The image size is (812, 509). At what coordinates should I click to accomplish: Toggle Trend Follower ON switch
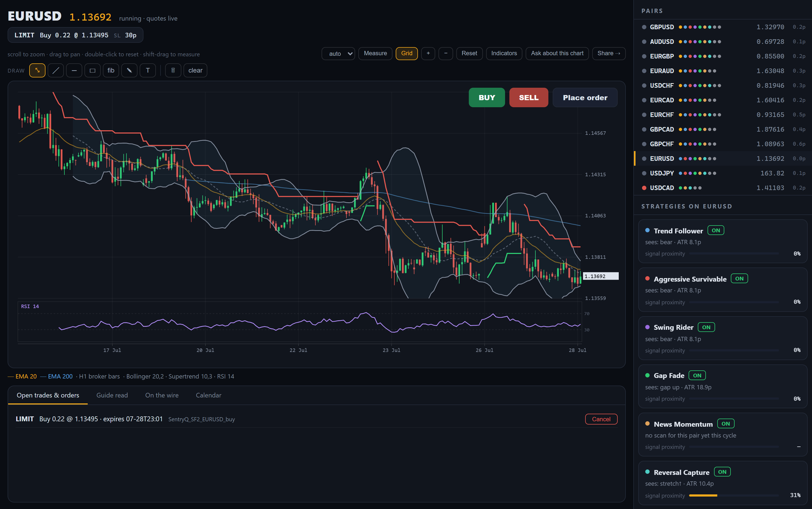coord(716,230)
